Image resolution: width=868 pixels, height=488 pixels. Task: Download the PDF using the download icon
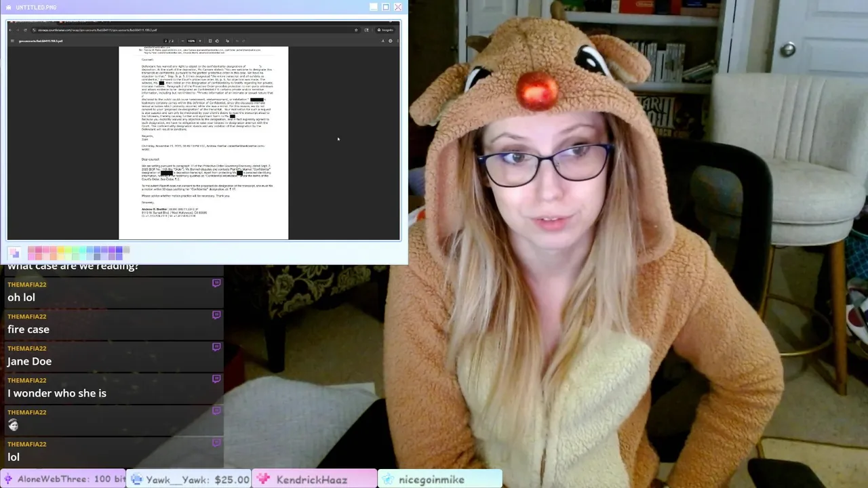click(382, 41)
